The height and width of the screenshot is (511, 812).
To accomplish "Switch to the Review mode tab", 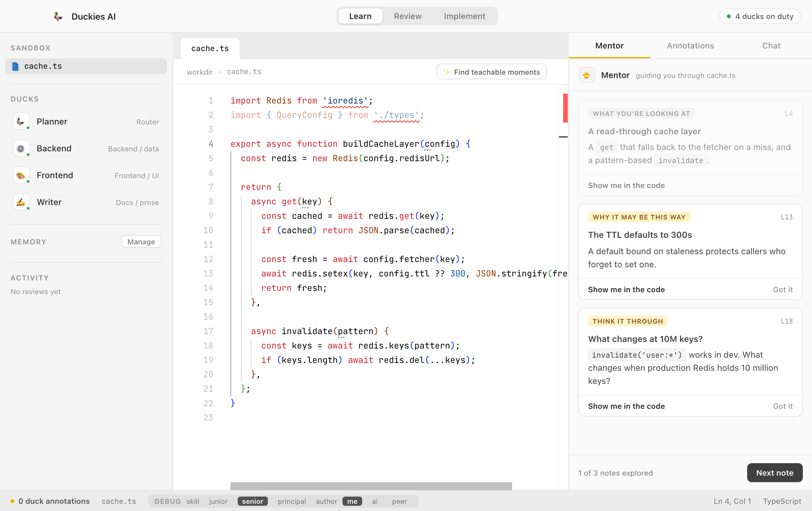I will [x=407, y=16].
